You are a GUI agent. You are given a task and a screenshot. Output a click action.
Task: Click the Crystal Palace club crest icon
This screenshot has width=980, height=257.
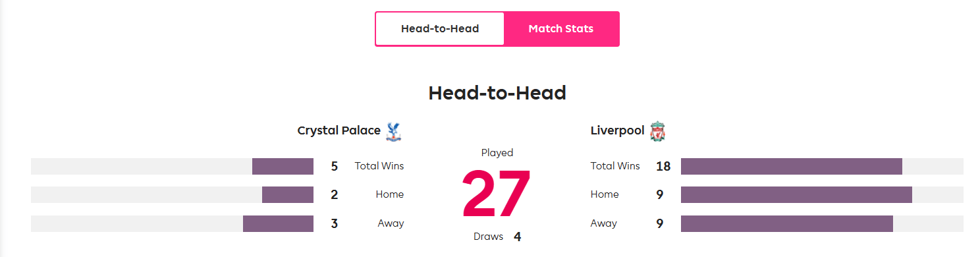coord(394,131)
